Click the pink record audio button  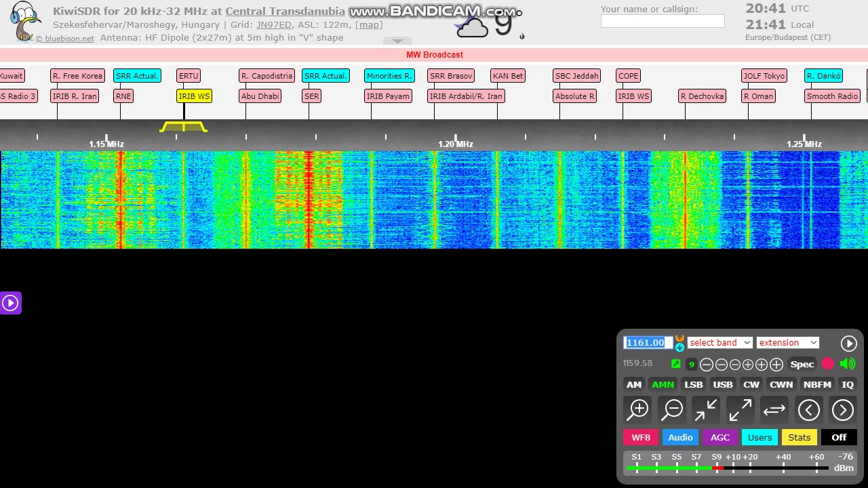click(828, 364)
